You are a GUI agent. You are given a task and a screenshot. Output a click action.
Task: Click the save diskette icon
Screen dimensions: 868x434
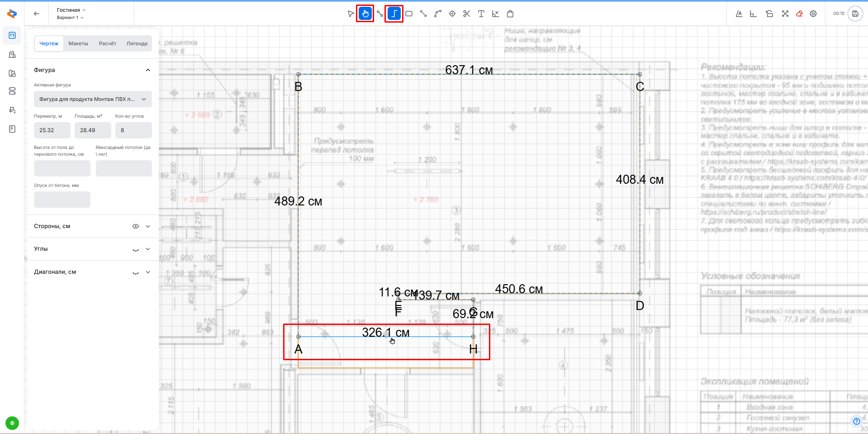(x=855, y=14)
